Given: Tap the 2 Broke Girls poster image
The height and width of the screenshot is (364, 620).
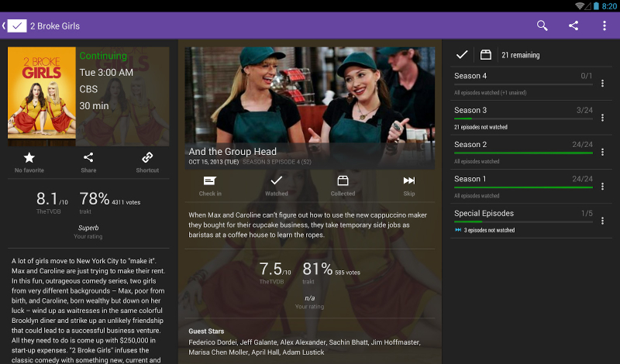Looking at the screenshot, I should [42, 97].
